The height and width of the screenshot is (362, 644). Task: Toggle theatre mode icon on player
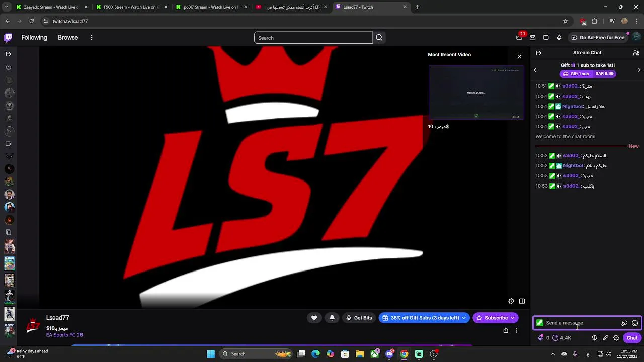point(522,301)
